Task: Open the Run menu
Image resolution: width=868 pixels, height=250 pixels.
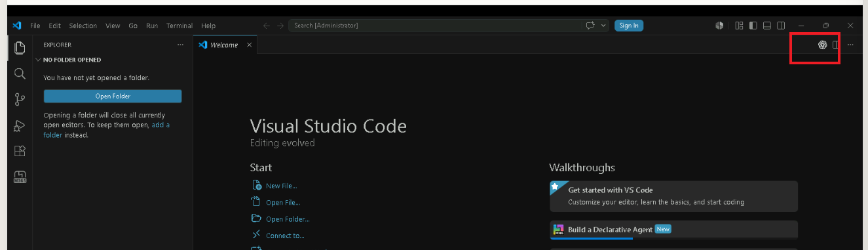Action: pos(152,26)
